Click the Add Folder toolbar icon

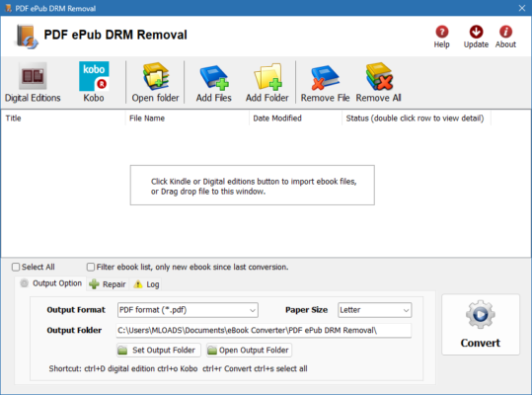[267, 82]
